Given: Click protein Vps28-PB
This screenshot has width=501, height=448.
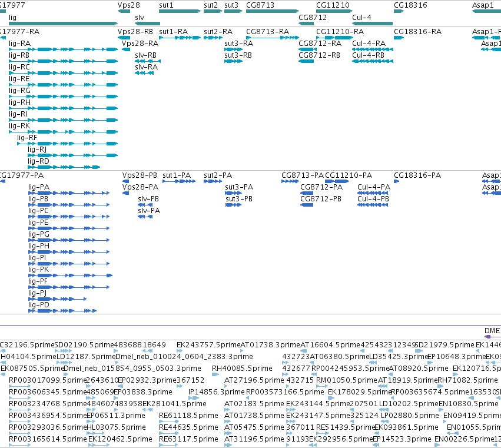Looking at the screenshot, I should coord(125,181).
